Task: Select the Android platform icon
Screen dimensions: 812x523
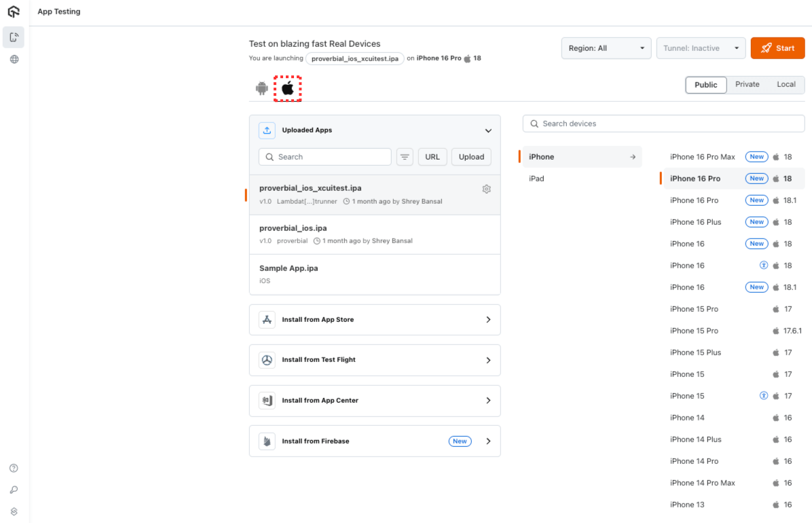Action: pos(261,88)
